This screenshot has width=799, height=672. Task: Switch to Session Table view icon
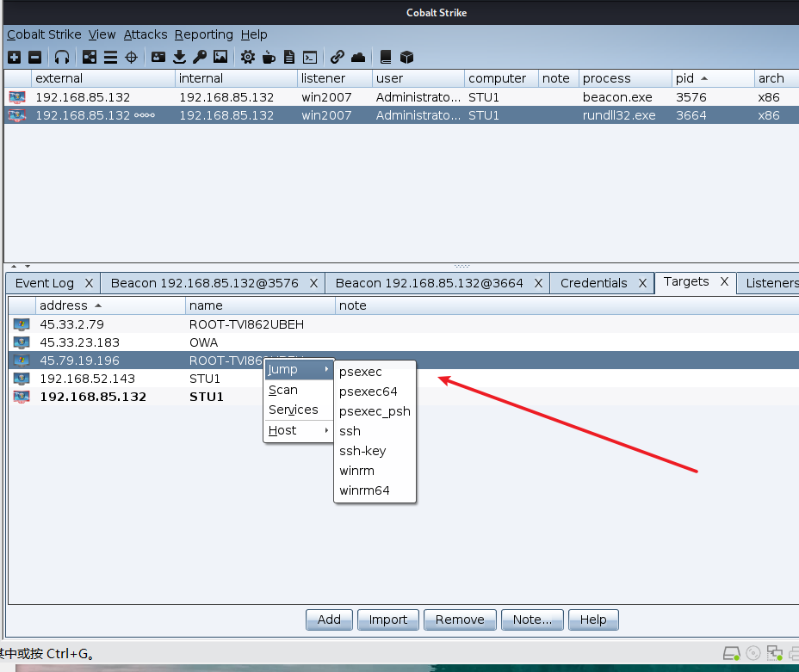pyautogui.click(x=110, y=57)
